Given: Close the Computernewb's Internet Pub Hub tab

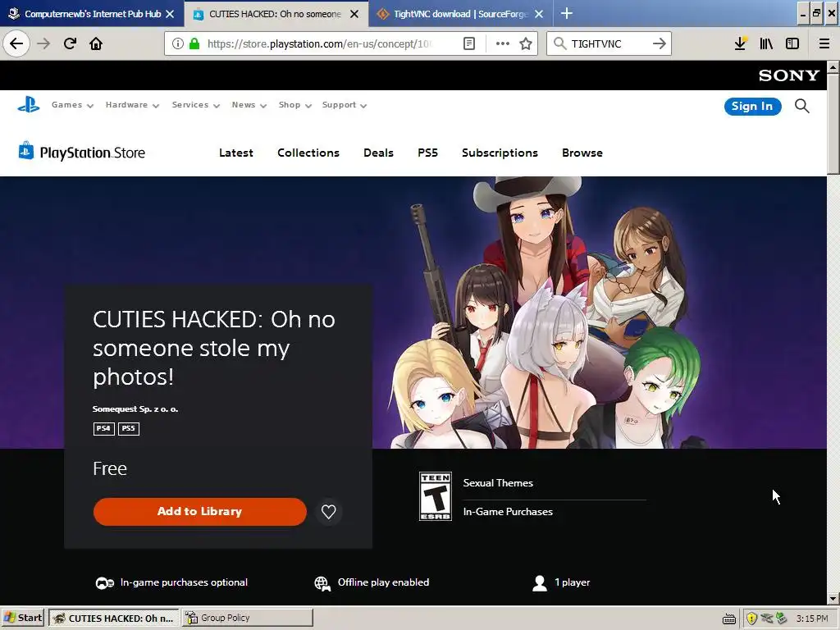Looking at the screenshot, I should point(170,14).
